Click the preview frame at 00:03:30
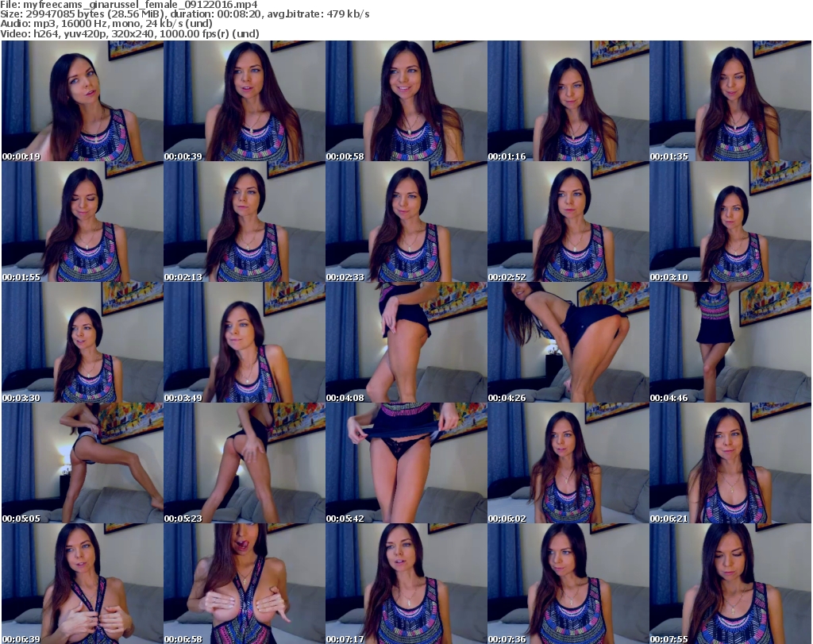The image size is (813, 644). [x=83, y=343]
